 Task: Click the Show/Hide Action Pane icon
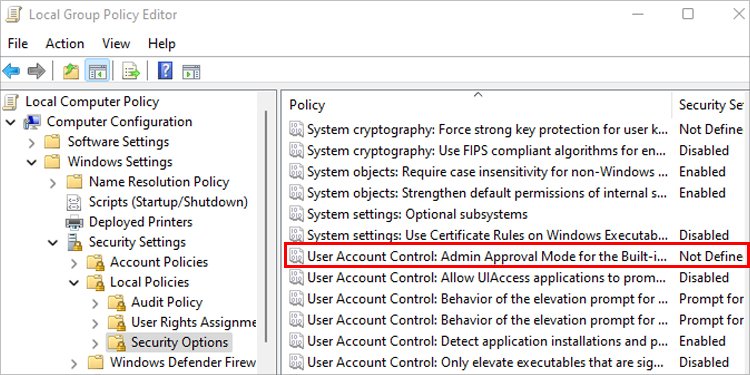[x=191, y=72]
